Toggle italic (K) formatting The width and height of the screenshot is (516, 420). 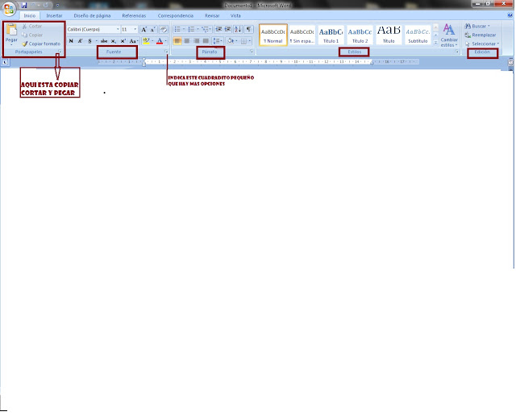(x=80, y=41)
